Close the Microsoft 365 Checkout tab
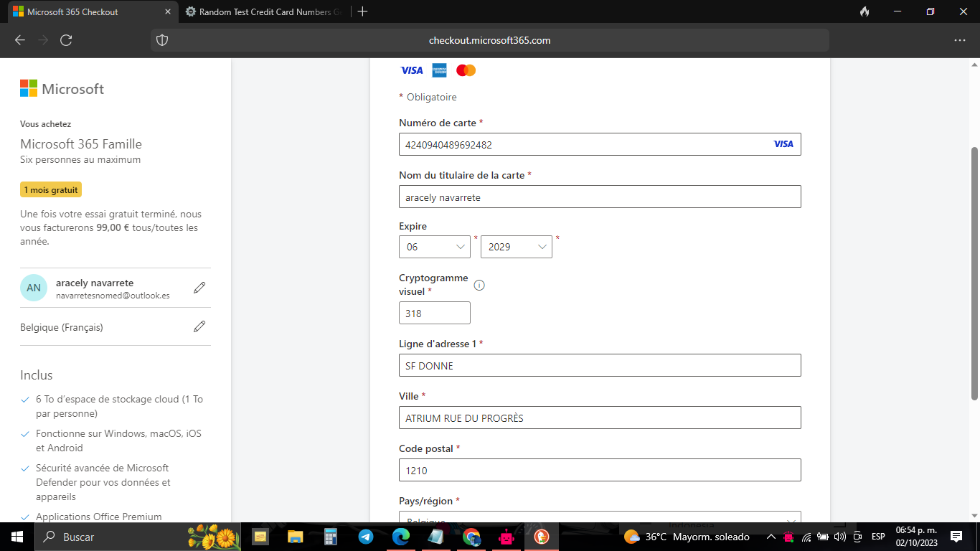Image resolution: width=980 pixels, height=551 pixels. 169,11
